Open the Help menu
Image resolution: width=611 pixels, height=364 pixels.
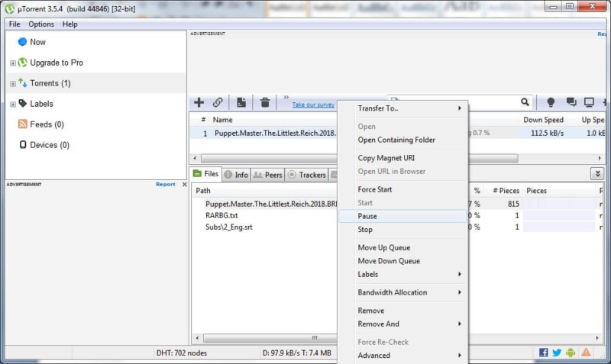click(x=70, y=24)
